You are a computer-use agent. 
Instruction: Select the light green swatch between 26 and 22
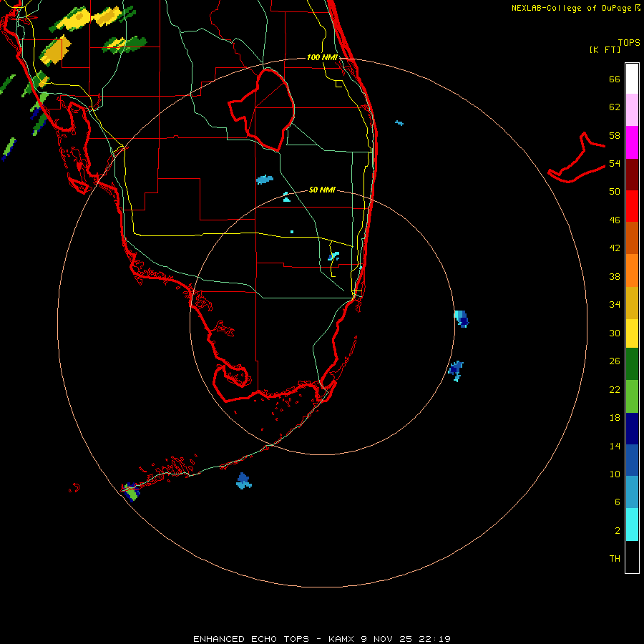pos(632,396)
